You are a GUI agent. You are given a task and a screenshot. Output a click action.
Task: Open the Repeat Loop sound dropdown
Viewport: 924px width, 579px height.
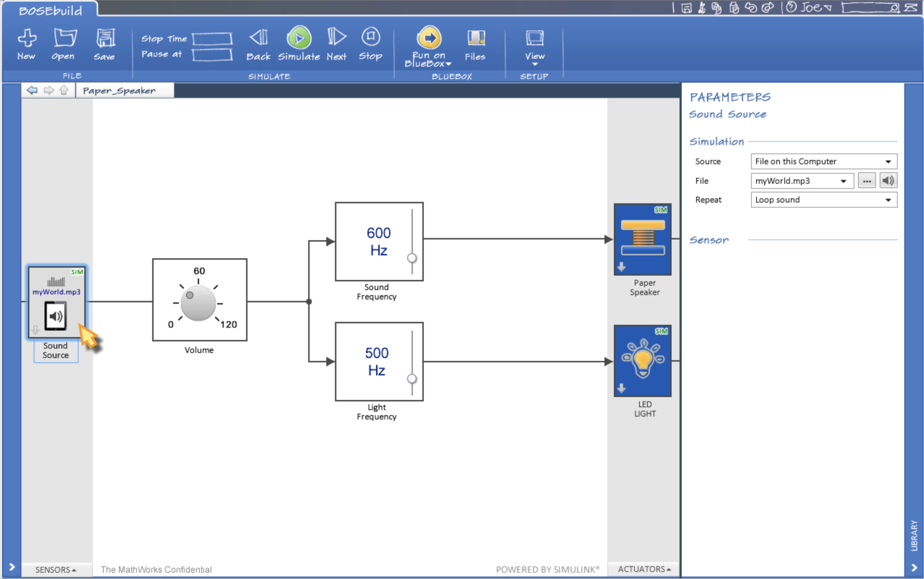click(823, 200)
